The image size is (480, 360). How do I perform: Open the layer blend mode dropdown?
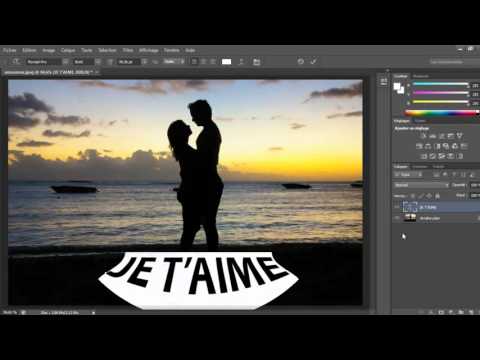421,185
